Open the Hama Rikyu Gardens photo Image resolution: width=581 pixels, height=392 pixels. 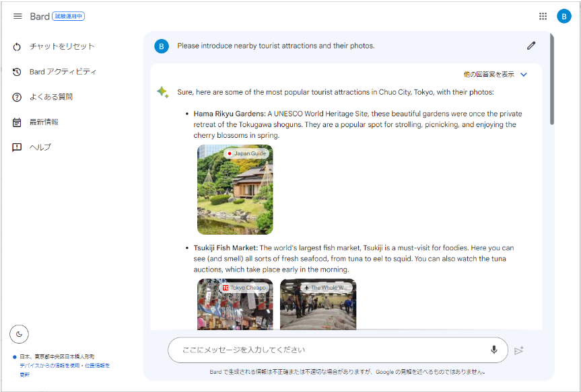(235, 190)
